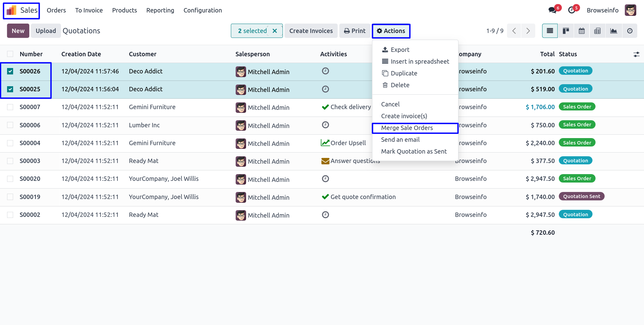644x325 pixels.
Task: Open optional columns settings icon
Action: click(x=636, y=54)
